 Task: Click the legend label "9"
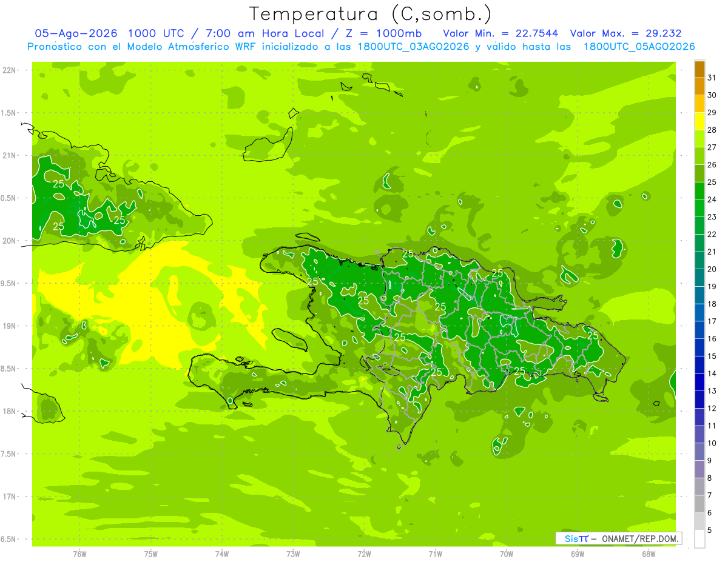pos(710,461)
